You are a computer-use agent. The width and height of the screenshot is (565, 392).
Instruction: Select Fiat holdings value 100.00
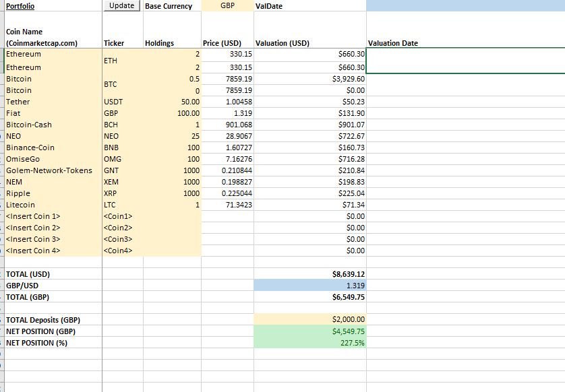(x=172, y=113)
